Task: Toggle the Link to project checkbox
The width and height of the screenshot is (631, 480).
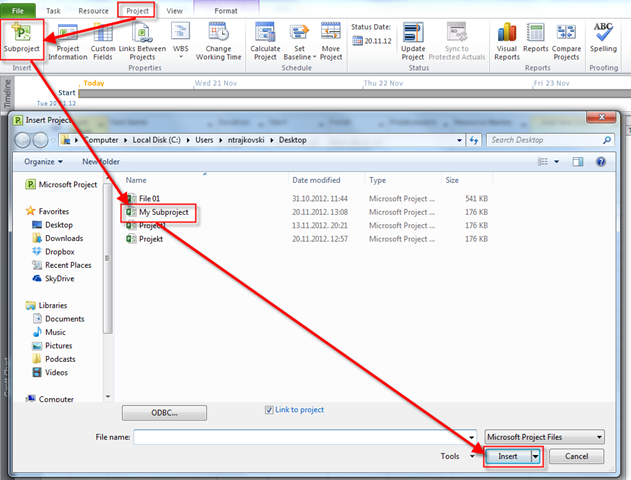Action: click(269, 409)
